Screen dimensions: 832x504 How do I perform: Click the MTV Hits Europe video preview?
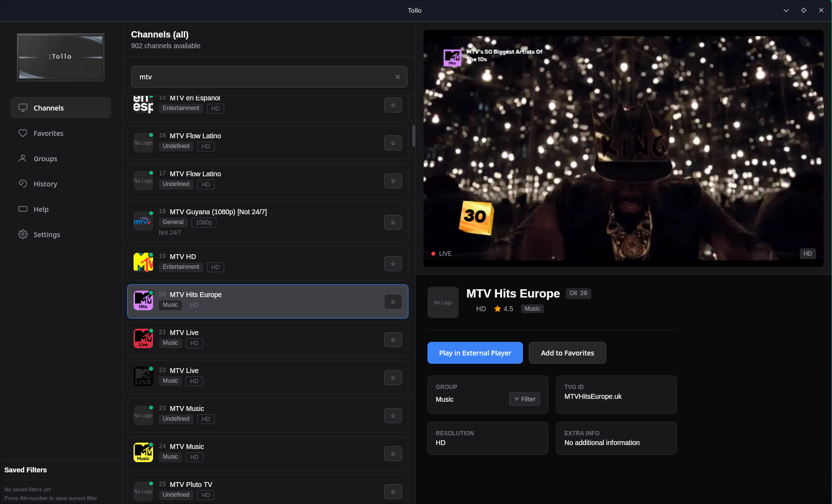click(x=623, y=148)
